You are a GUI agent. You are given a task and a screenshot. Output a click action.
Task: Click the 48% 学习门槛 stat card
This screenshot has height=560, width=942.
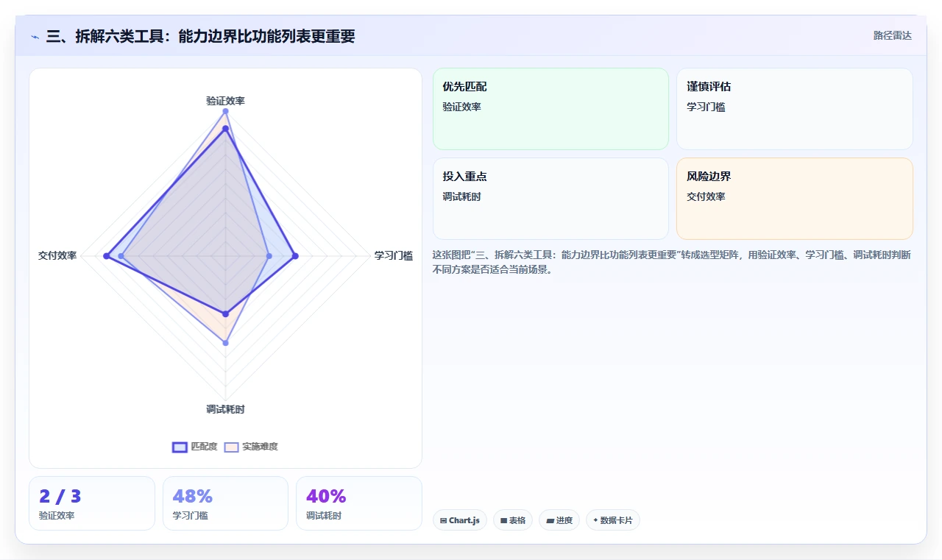coord(225,503)
